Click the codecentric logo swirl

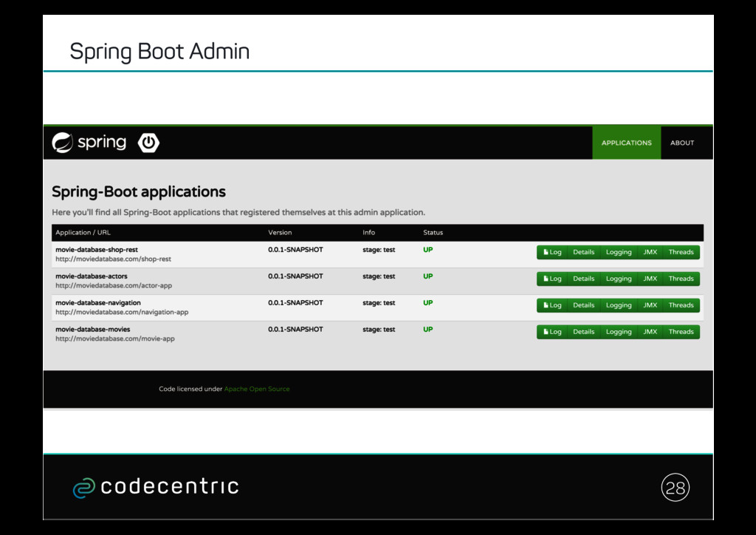point(84,488)
